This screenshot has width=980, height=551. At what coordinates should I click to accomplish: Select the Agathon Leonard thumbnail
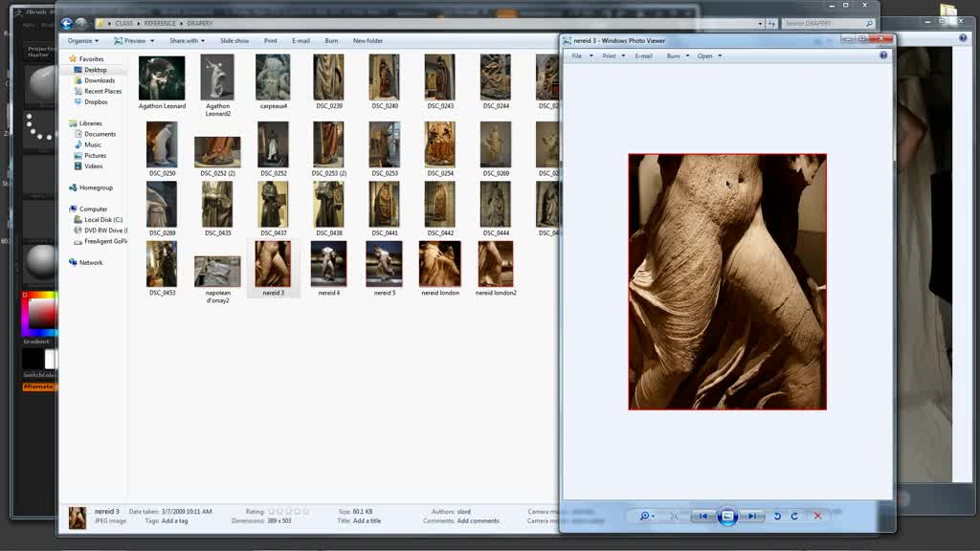(x=162, y=78)
